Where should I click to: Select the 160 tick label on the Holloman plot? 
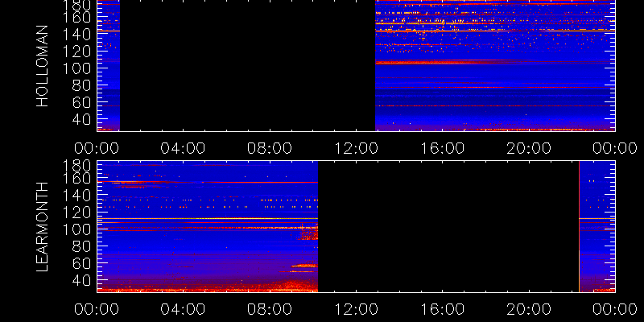[76, 17]
